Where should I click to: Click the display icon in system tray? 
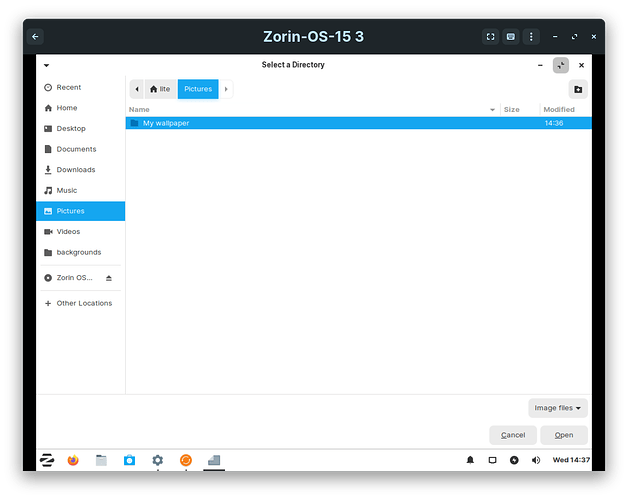(492, 460)
